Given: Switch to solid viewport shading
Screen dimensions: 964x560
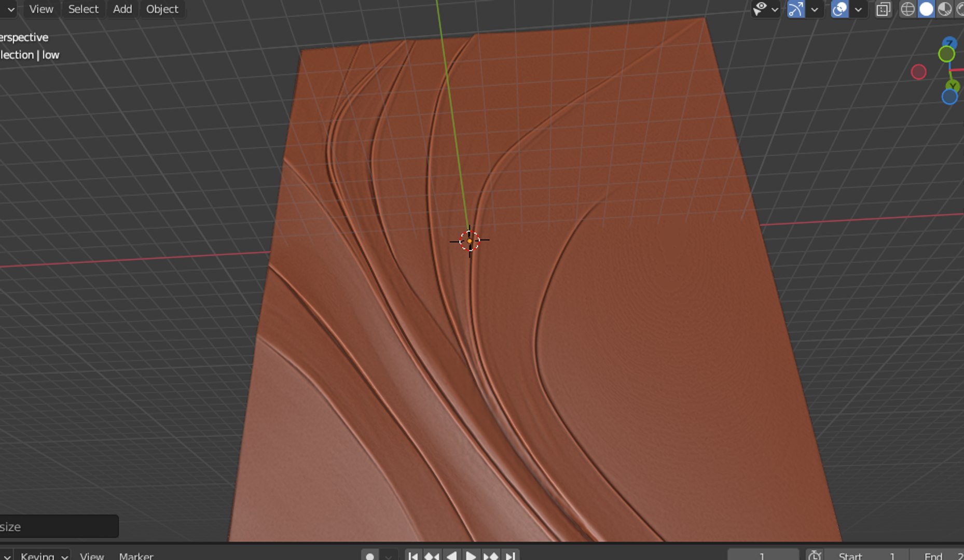Looking at the screenshot, I should pos(926,9).
